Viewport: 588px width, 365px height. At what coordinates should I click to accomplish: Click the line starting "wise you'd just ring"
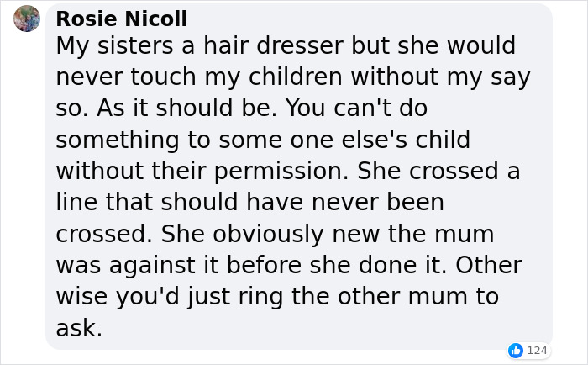click(277, 295)
